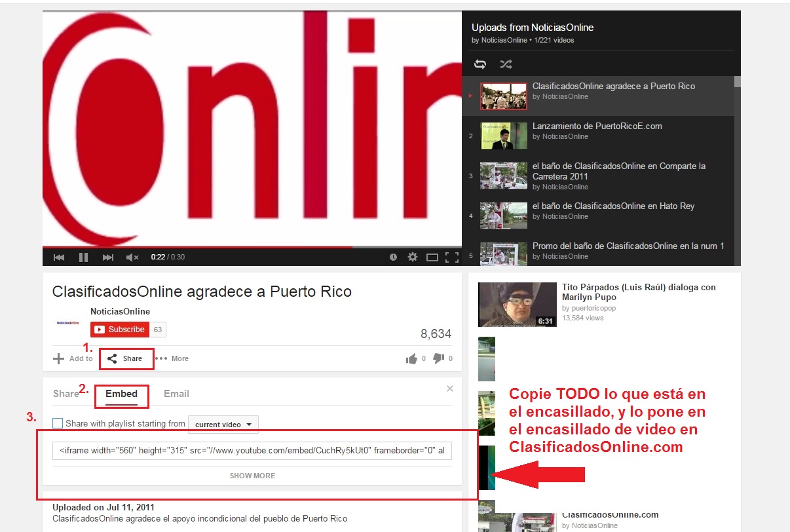
Task: Switch player to theater mode
Action: [x=432, y=257]
